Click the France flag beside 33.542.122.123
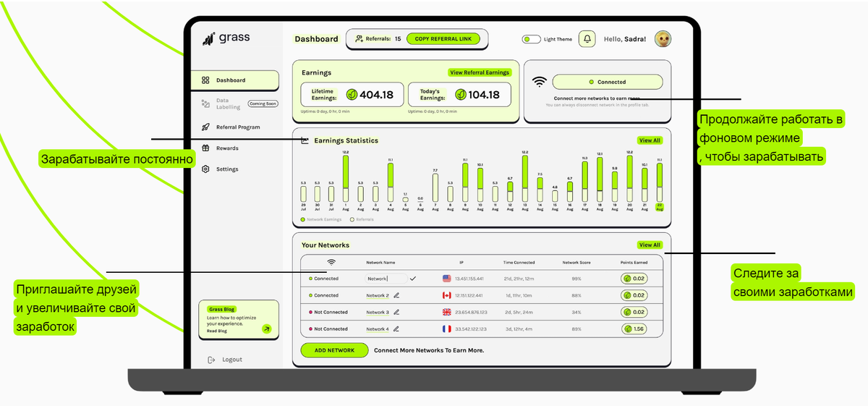Image resolution: width=868 pixels, height=406 pixels. point(446,329)
